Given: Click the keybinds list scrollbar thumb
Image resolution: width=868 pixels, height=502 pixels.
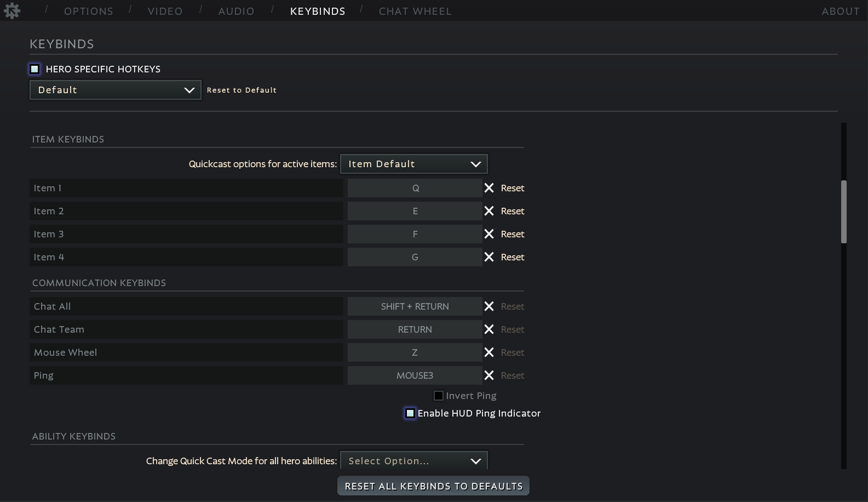Looking at the screenshot, I should (844, 212).
